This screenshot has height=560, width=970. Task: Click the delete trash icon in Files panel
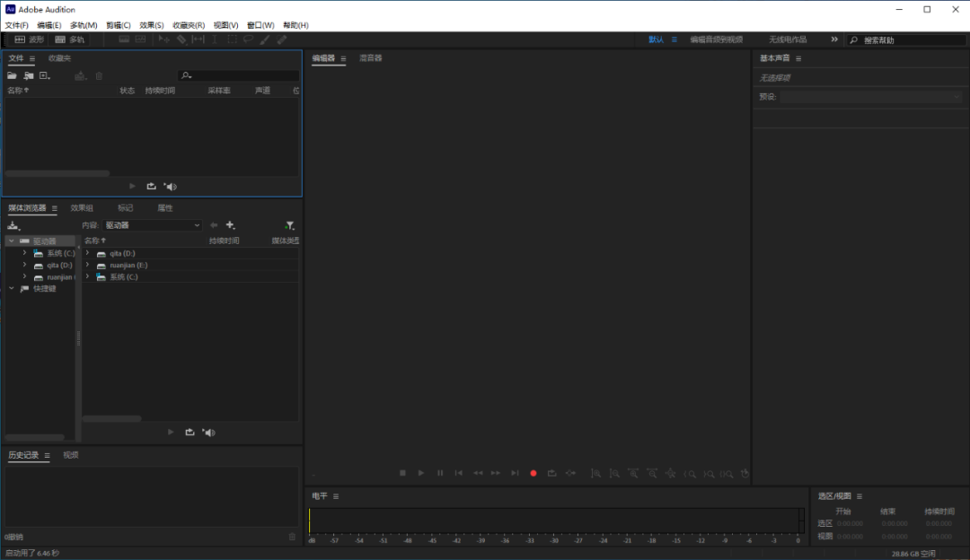point(99,75)
